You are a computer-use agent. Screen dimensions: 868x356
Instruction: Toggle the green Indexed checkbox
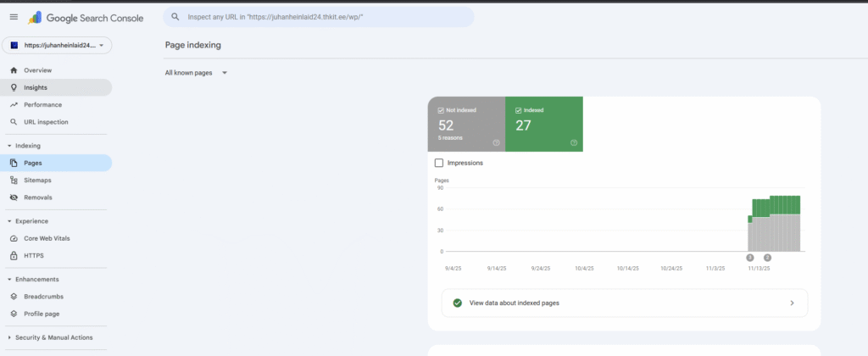click(519, 110)
